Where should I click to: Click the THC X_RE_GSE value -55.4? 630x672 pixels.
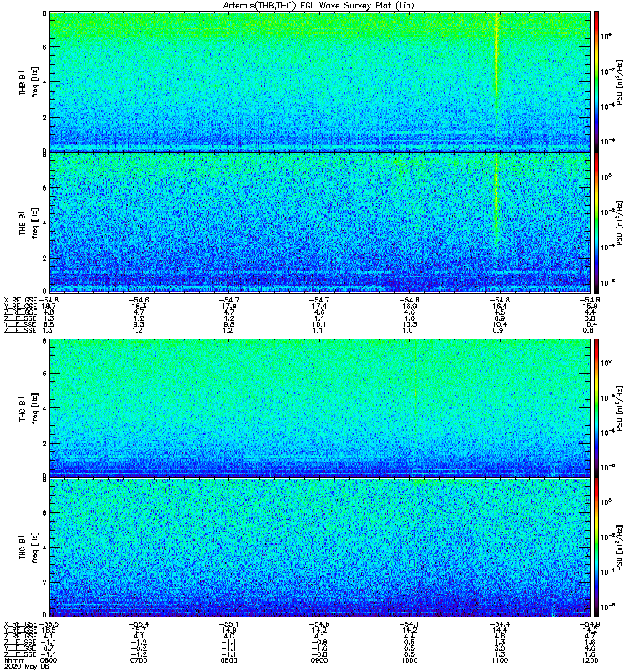point(139,624)
